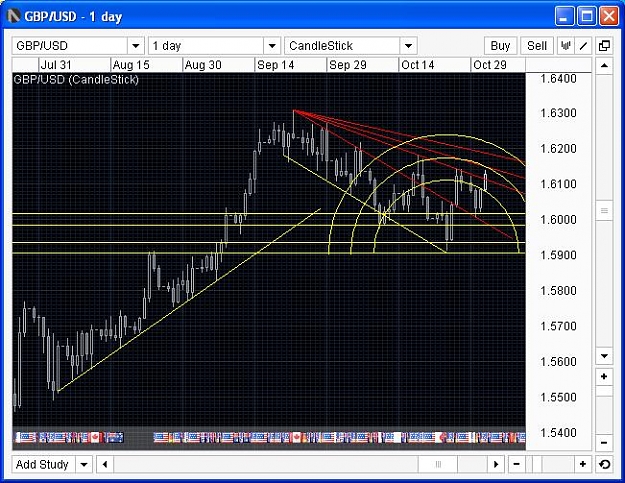Screen dimensions: 625x483
Task: Select the candlestick chart tools icon
Action: pos(565,46)
